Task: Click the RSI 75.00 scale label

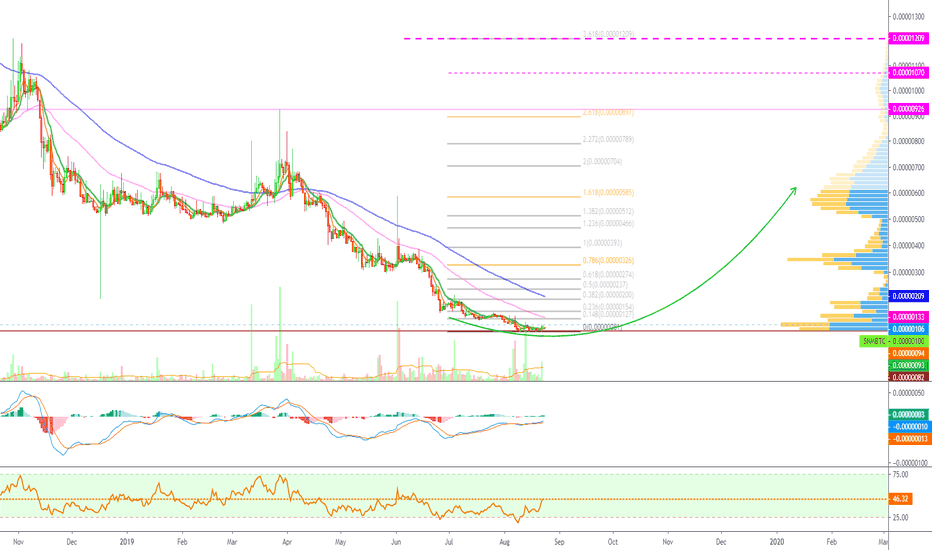Action: (900, 475)
